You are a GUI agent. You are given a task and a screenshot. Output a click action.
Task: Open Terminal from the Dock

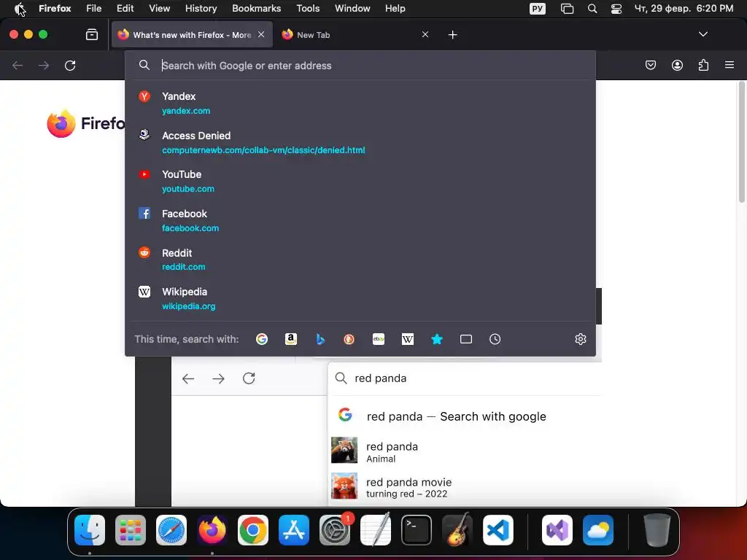[417, 530]
